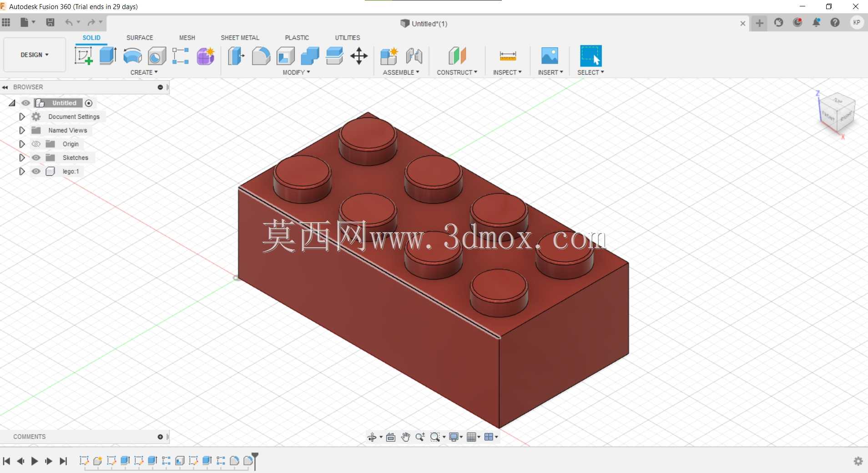Activate the Pan hand tool
This screenshot has width=868, height=473.
click(x=405, y=437)
